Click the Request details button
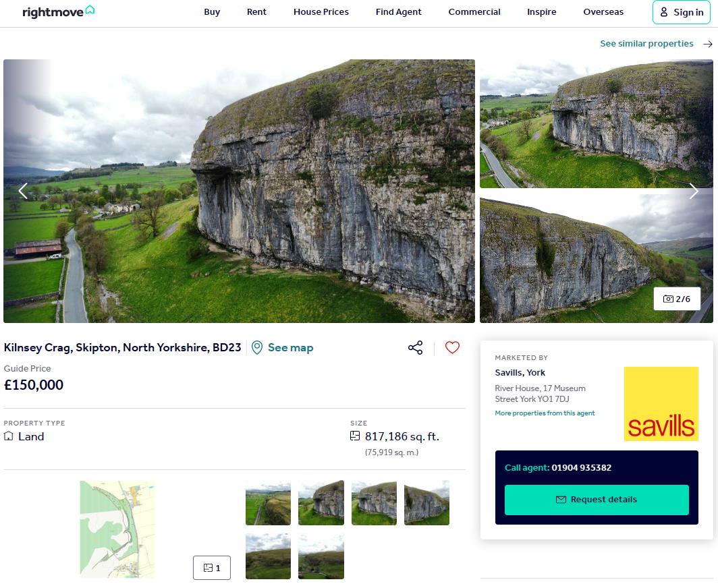The height and width of the screenshot is (588, 718). coord(597,500)
